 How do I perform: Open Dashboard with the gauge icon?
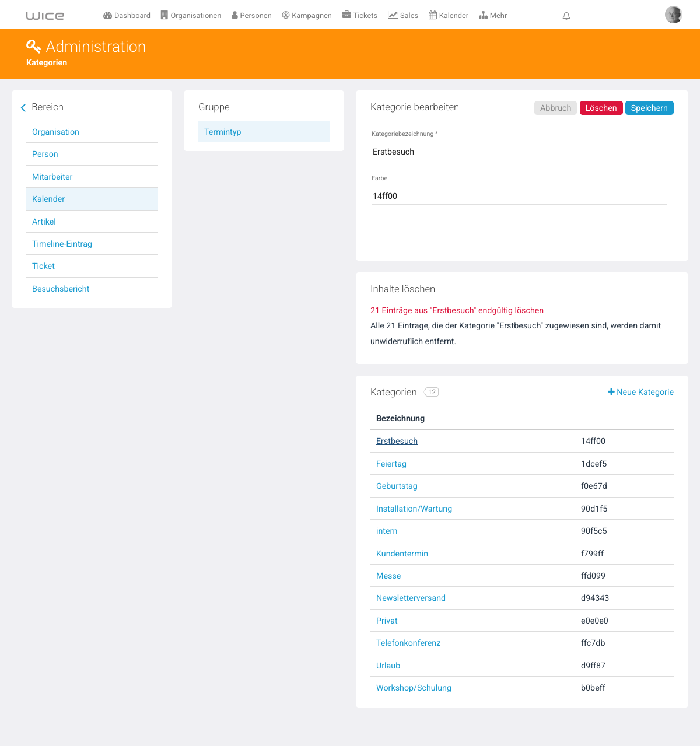(x=127, y=15)
